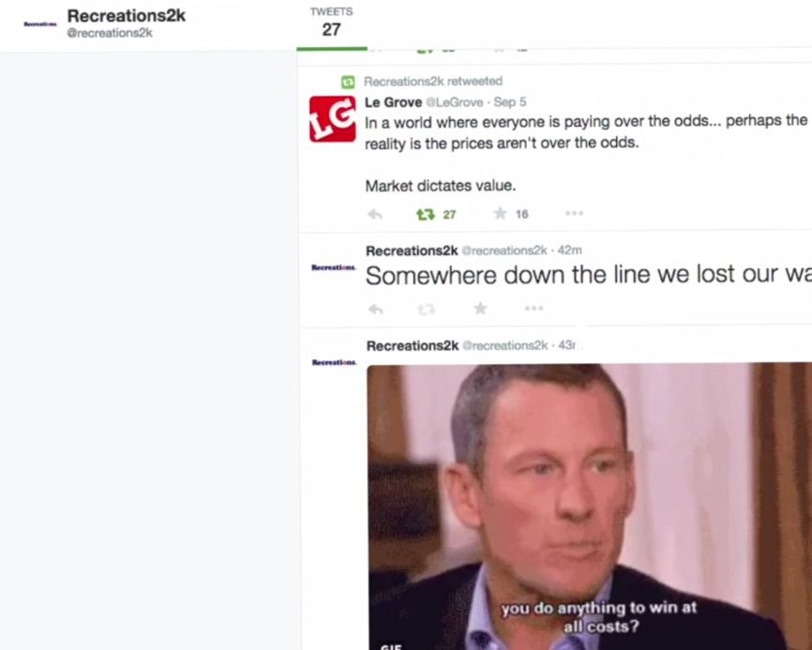Click the green retweeted indicator icon
The height and width of the screenshot is (650, 812).
click(x=348, y=82)
